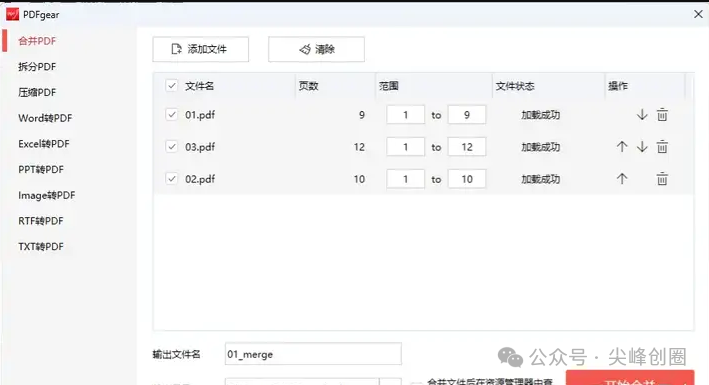Switch to 拆分PDF in the sidebar
The image size is (709, 385).
click(37, 67)
